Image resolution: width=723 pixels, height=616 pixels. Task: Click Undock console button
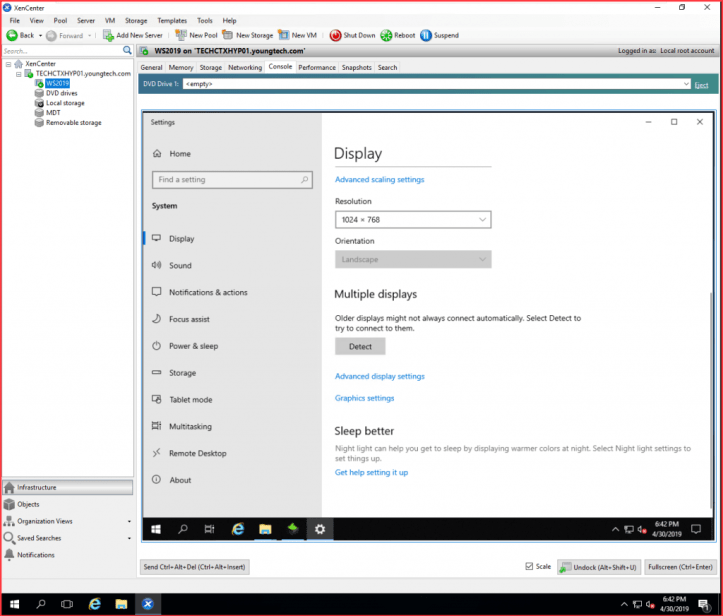point(599,567)
